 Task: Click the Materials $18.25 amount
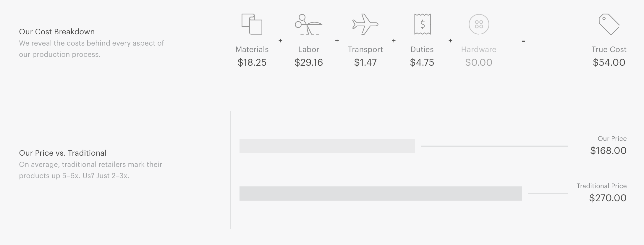point(252,62)
